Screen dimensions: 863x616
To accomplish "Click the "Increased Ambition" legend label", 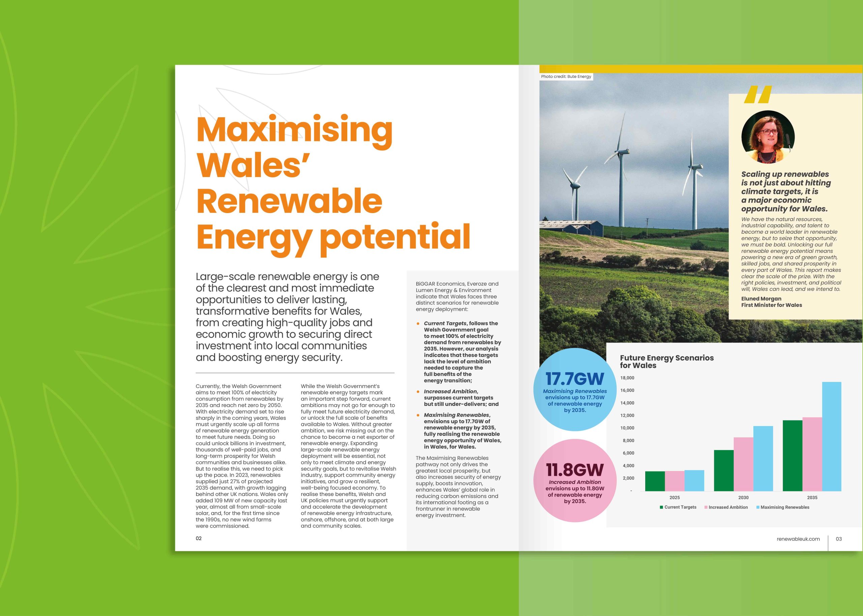I will pyautogui.click(x=728, y=507).
